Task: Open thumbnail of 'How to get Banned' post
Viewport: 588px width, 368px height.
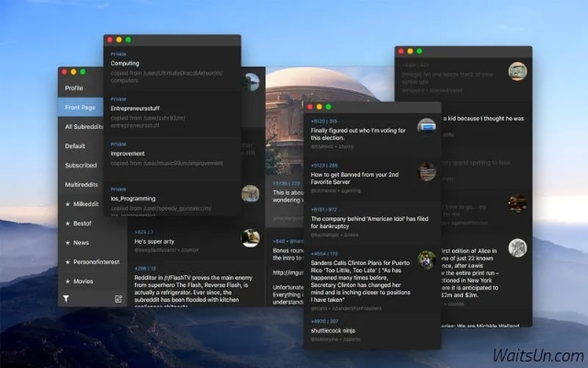Action: (425, 171)
